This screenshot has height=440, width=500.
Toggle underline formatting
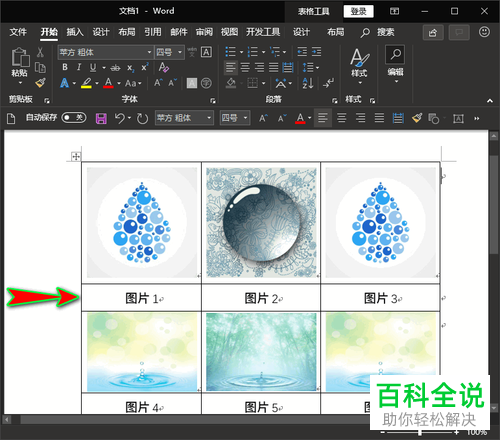pos(93,68)
